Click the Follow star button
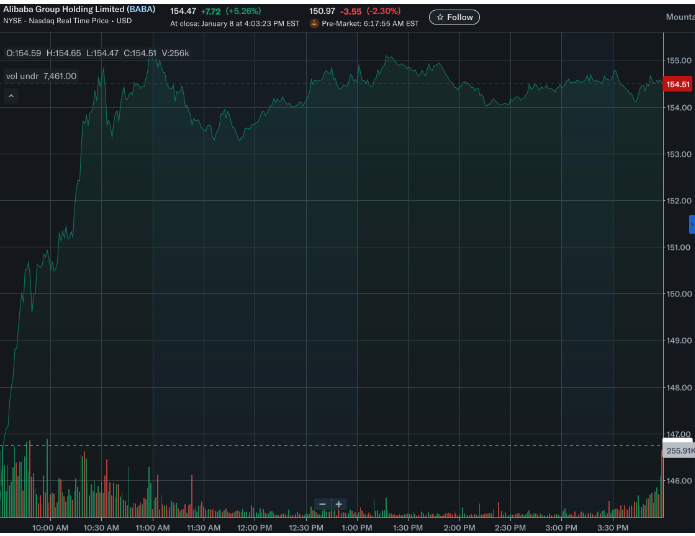 [454, 17]
